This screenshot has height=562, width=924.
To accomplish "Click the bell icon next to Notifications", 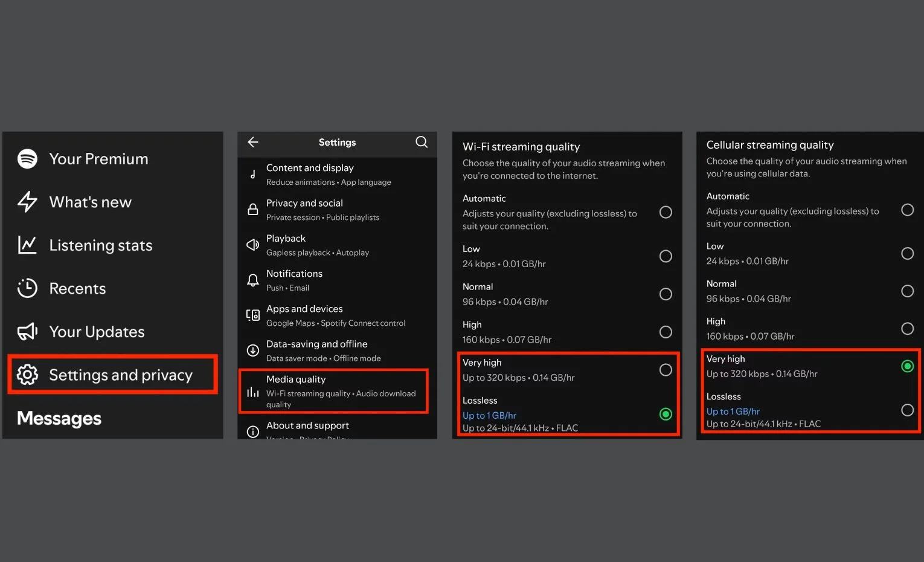I will pyautogui.click(x=253, y=280).
